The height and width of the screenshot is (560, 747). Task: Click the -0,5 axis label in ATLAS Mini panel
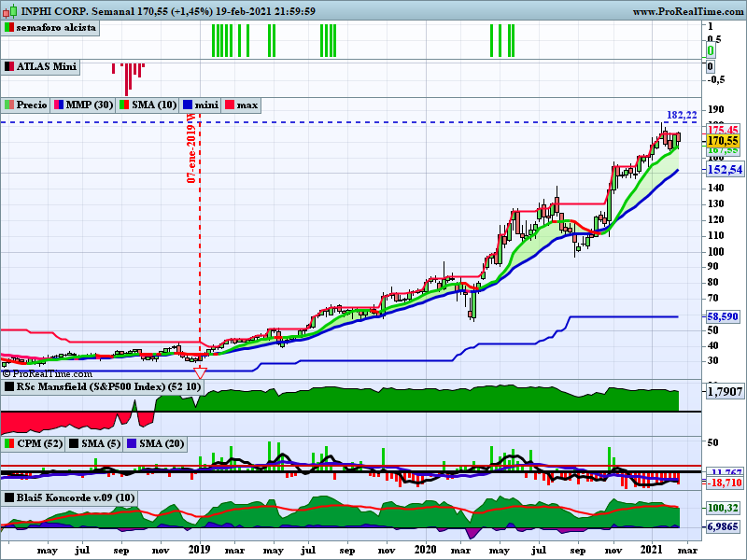tap(715, 79)
